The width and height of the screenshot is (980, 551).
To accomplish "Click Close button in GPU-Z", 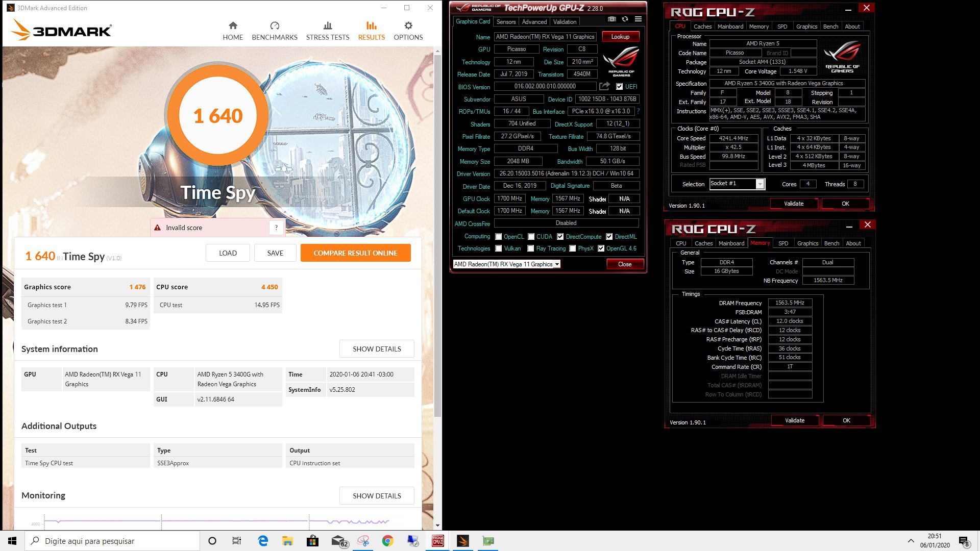I will tap(625, 264).
